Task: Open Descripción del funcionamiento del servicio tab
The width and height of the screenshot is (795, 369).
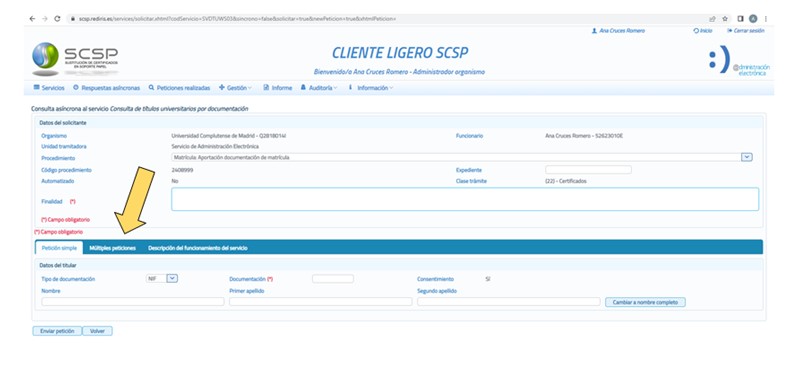Action: point(198,248)
